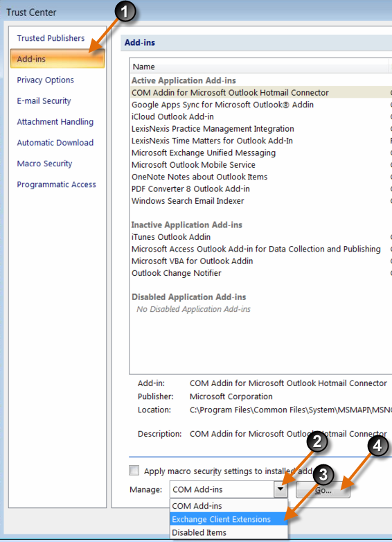Click the Inactive Application Add-ins group heading
392x542 pixels.
[x=187, y=225]
